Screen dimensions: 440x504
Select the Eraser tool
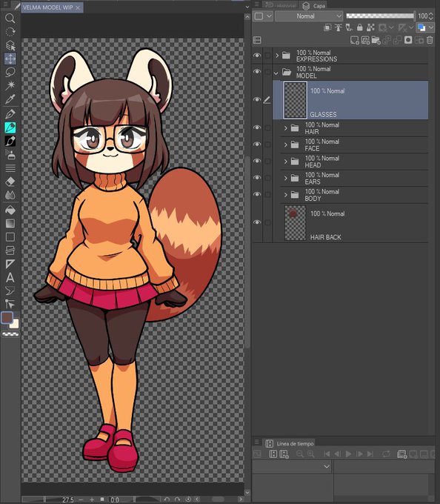click(10, 182)
